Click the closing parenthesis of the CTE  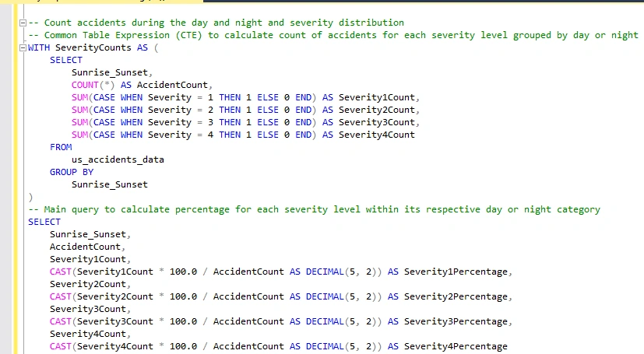[x=31, y=198]
